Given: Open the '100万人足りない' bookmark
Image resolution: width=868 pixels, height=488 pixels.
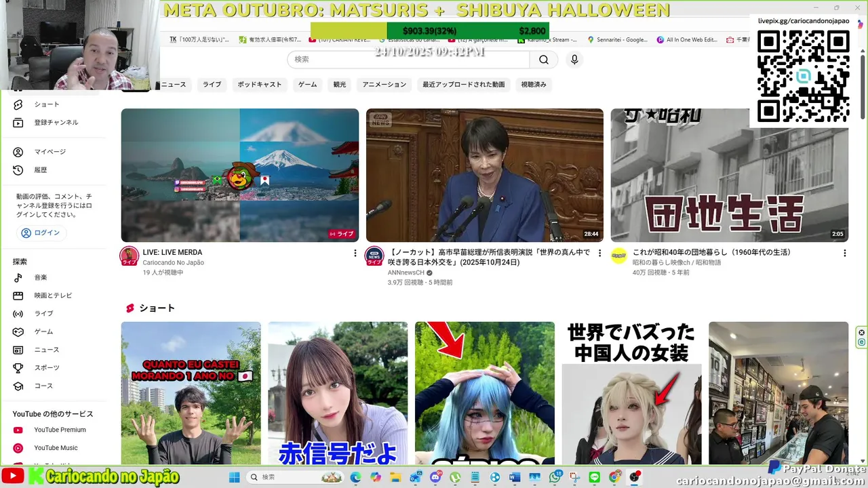Looking at the screenshot, I should 199,40.
